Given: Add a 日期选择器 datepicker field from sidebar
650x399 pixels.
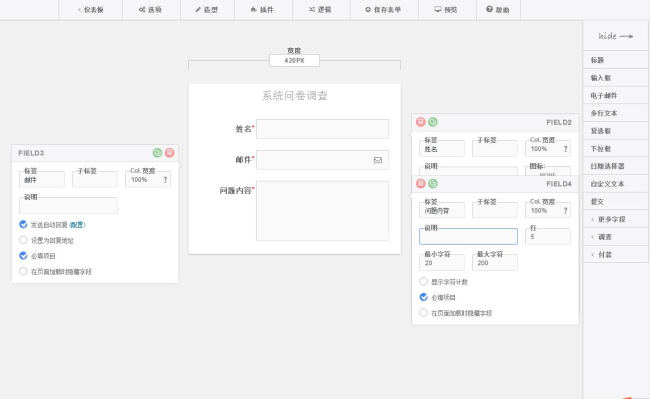Looking at the screenshot, I should pos(616,166).
